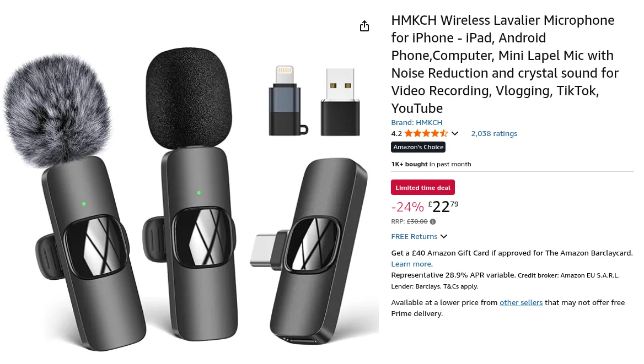Click the £22.79 price
Image resolution: width=644 pixels, height=364 pixels.
pyautogui.click(x=443, y=207)
